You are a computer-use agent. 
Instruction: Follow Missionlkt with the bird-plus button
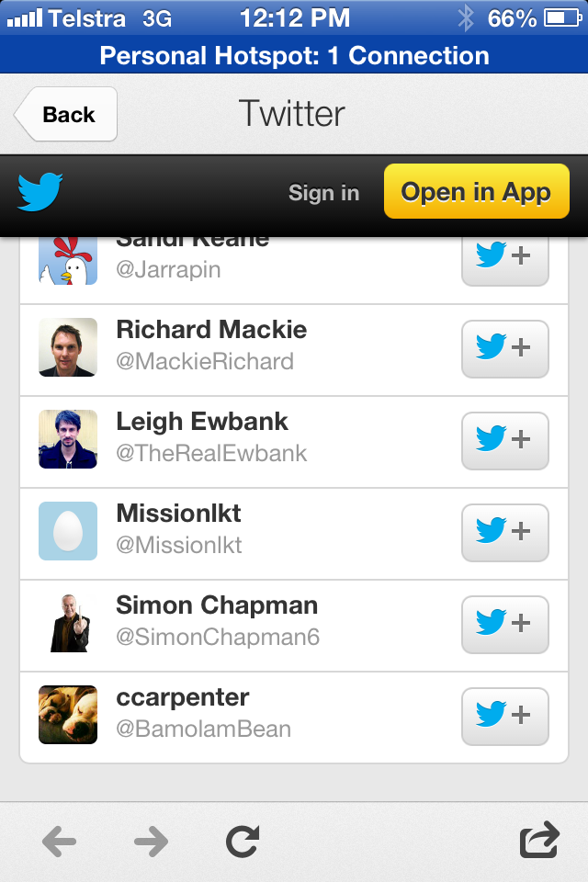pos(504,532)
